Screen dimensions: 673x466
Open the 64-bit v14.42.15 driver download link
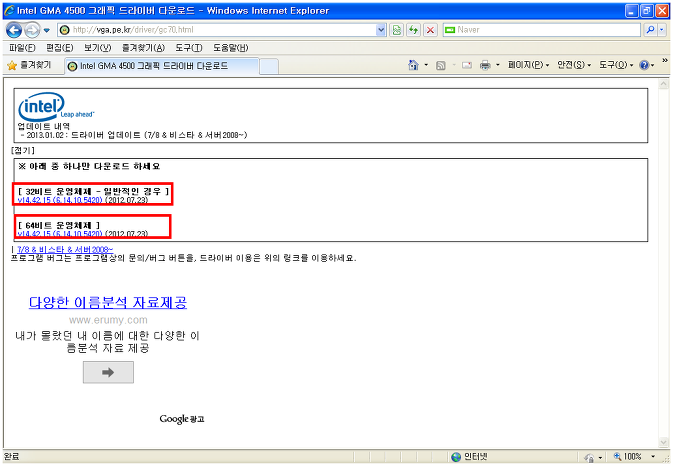(x=60, y=234)
